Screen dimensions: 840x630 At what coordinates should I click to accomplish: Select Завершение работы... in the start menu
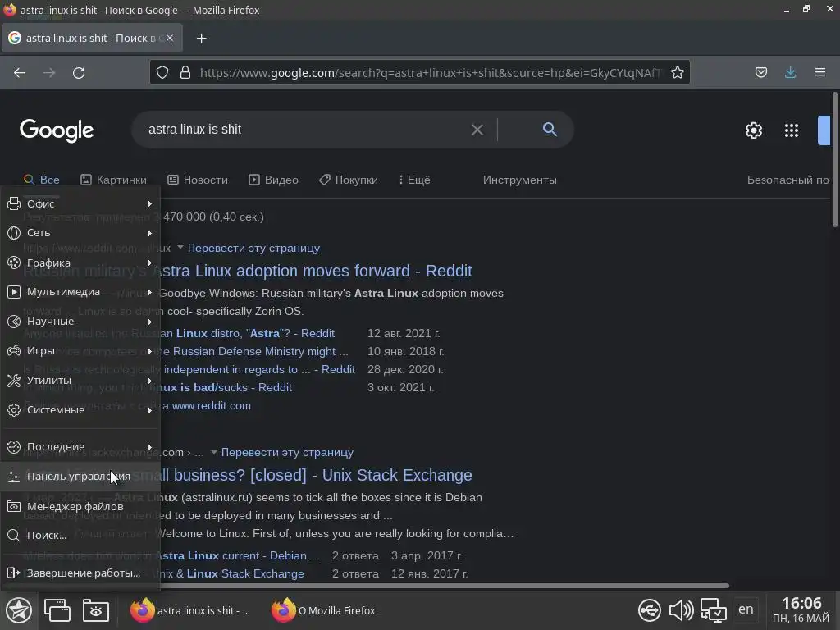[80, 573]
